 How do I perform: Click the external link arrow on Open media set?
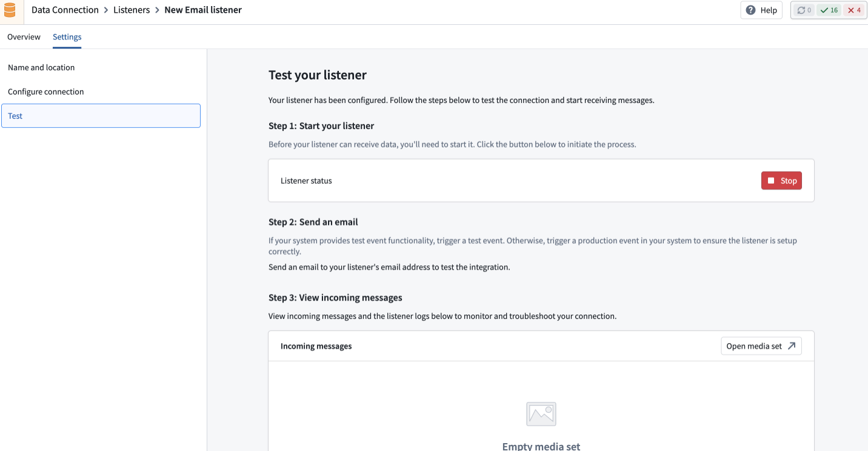pyautogui.click(x=792, y=346)
